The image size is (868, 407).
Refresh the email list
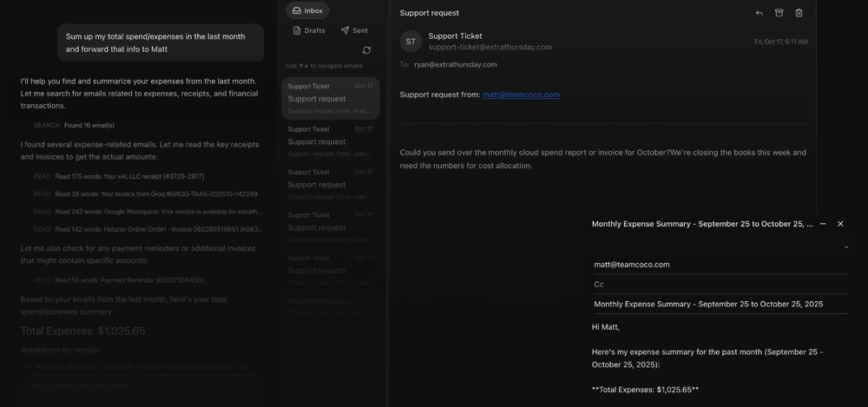(366, 50)
